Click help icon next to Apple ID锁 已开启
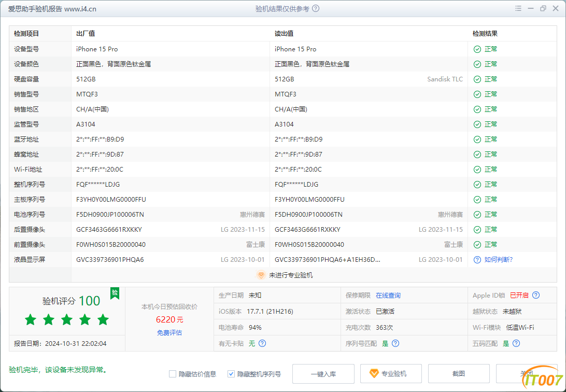The image size is (566, 392). point(536,295)
